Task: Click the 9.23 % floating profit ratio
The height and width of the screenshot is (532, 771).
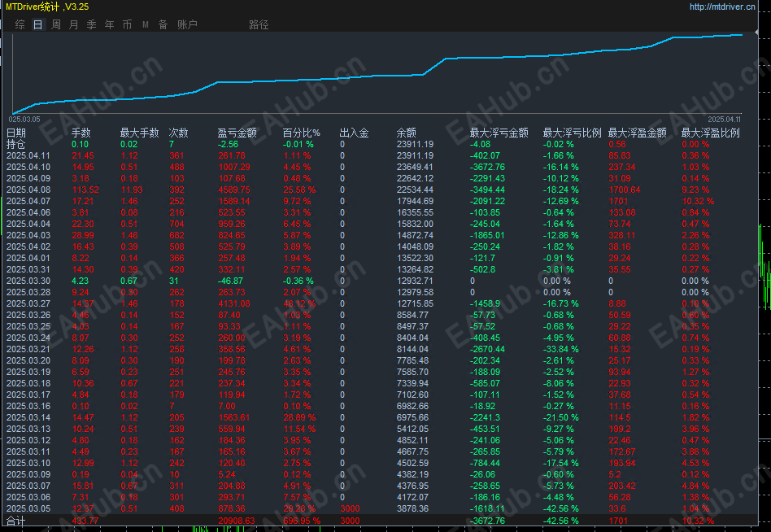Action: tap(695, 190)
